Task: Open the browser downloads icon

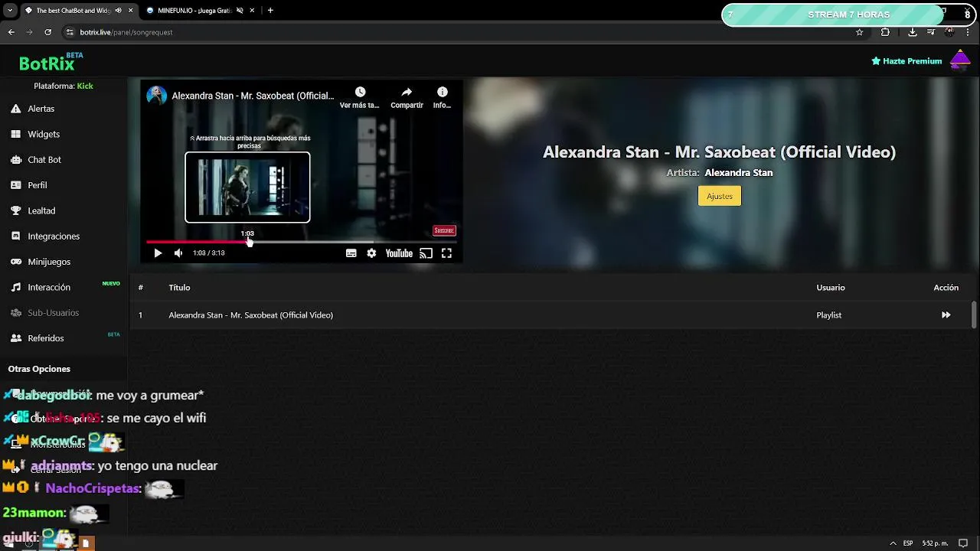Action: (913, 32)
